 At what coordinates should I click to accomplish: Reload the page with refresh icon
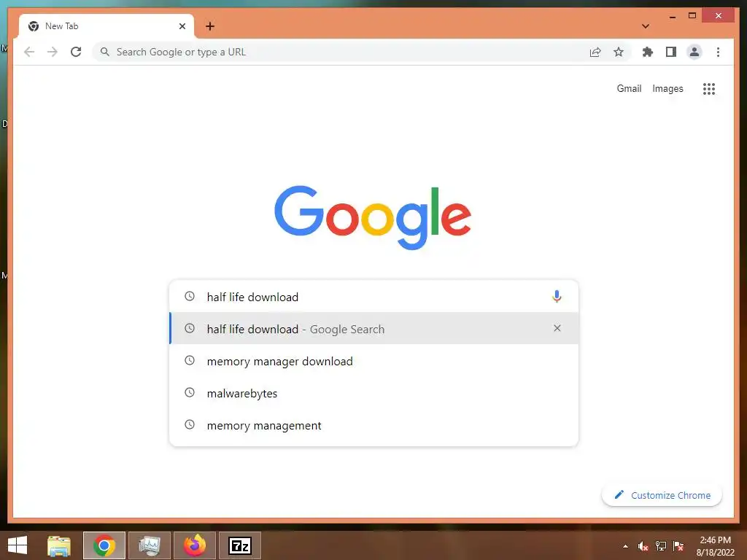76,52
